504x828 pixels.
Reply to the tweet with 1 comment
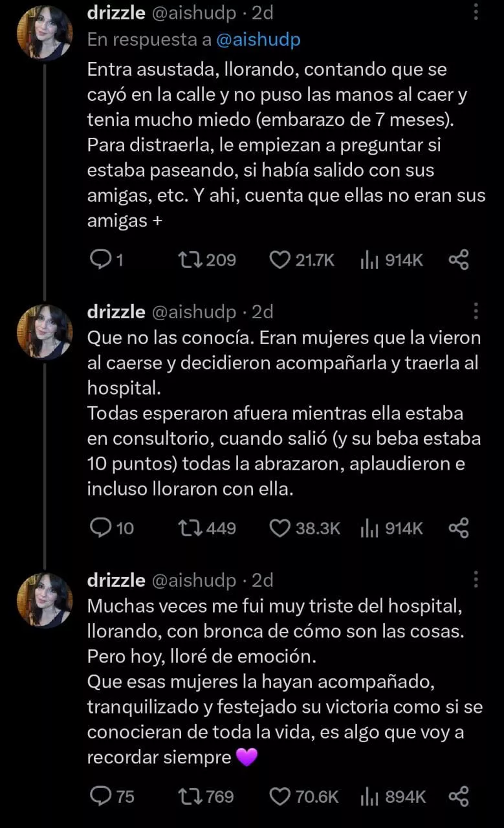pyautogui.click(x=100, y=260)
